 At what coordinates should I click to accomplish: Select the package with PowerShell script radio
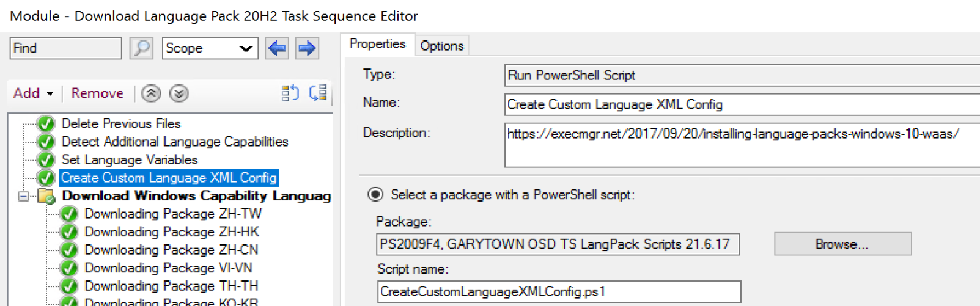tap(375, 195)
